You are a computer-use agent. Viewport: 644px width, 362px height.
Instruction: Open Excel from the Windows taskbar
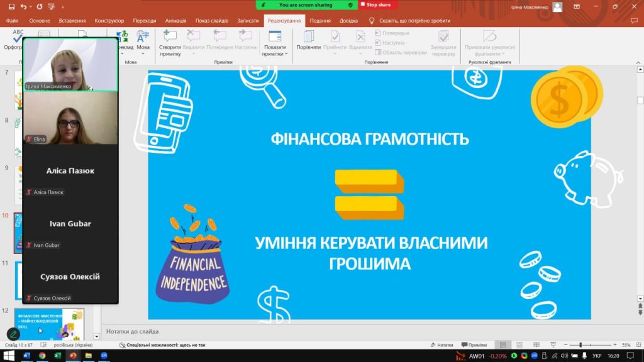(57, 356)
